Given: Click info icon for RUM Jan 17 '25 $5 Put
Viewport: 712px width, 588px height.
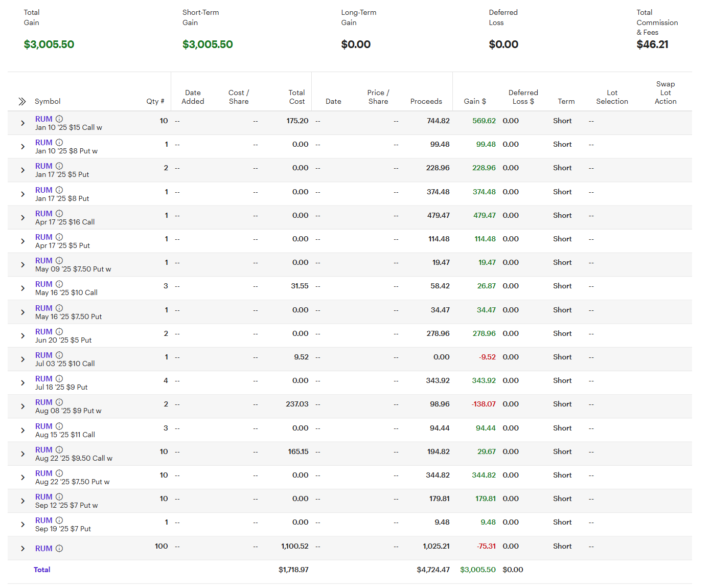Looking at the screenshot, I should click(59, 166).
